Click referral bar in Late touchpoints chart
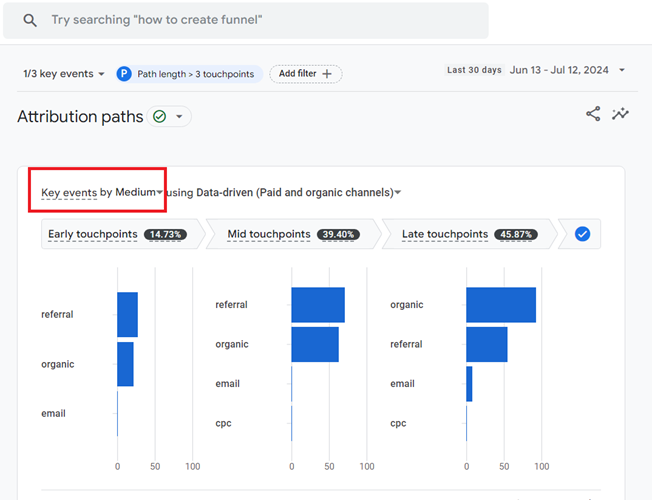Screen dimensions: 652x500 (487, 344)
